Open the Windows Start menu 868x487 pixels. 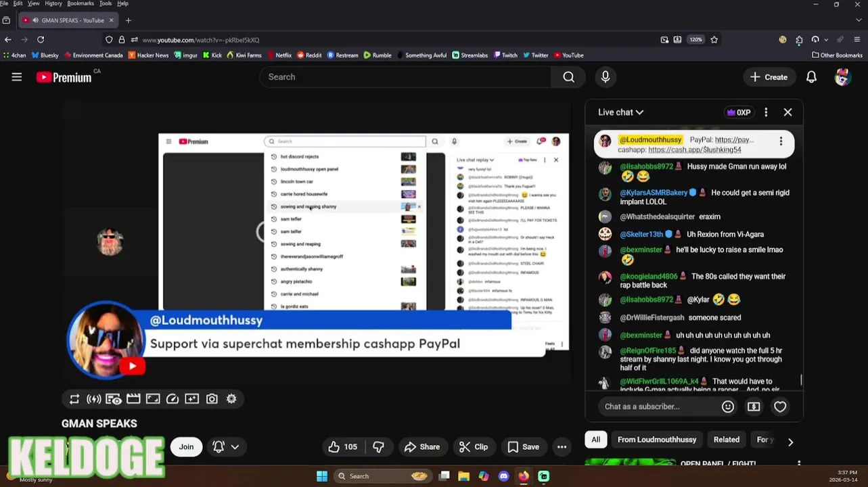[322, 476]
